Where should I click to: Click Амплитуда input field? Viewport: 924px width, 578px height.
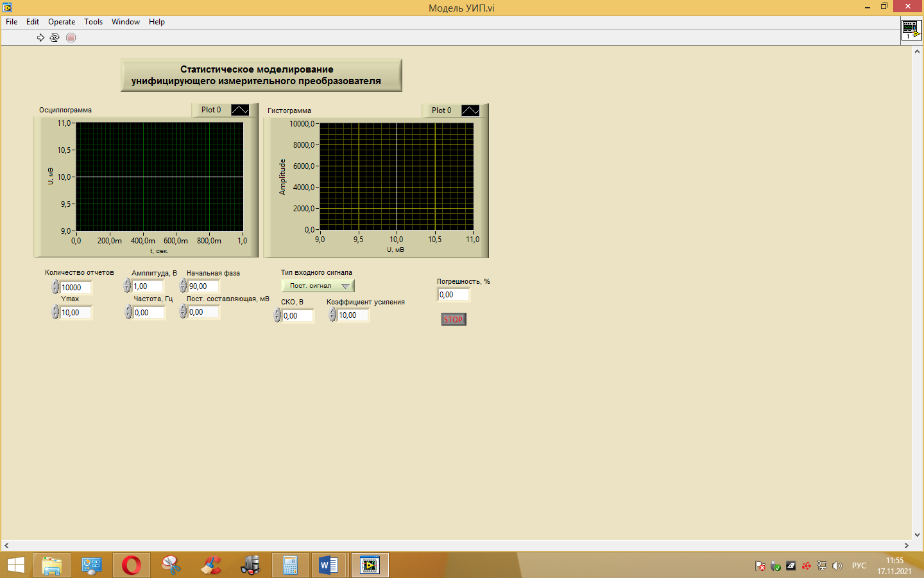[148, 286]
